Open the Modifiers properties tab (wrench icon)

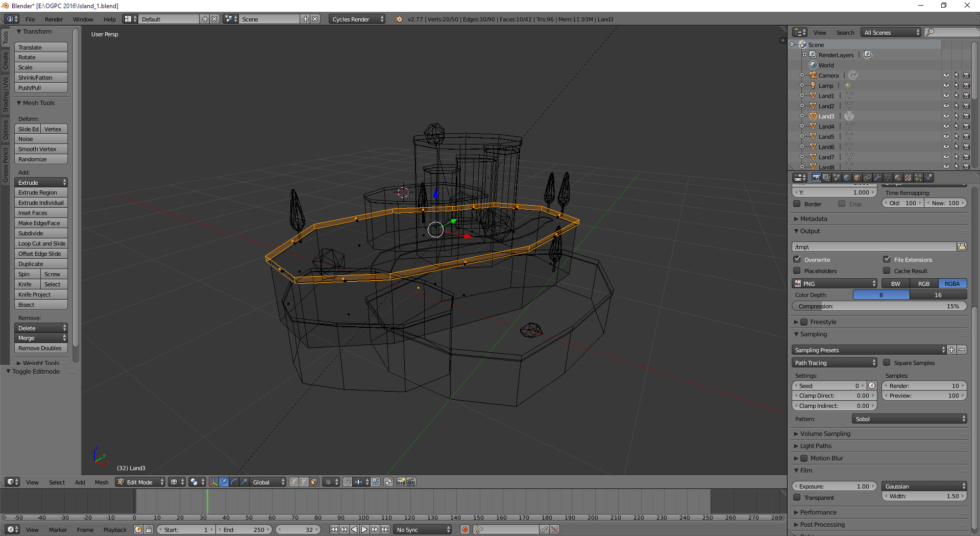point(877,178)
